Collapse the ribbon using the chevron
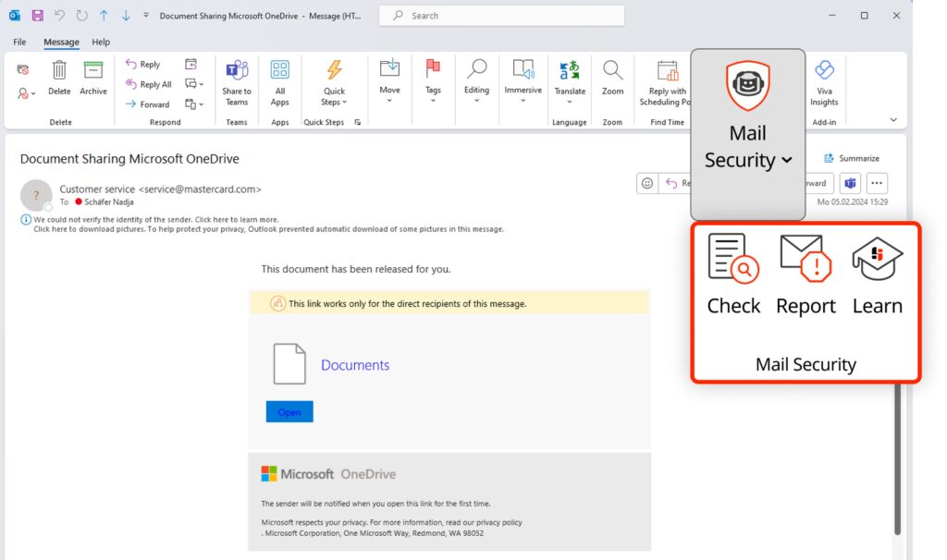This screenshot has width=947, height=560. 892,118
